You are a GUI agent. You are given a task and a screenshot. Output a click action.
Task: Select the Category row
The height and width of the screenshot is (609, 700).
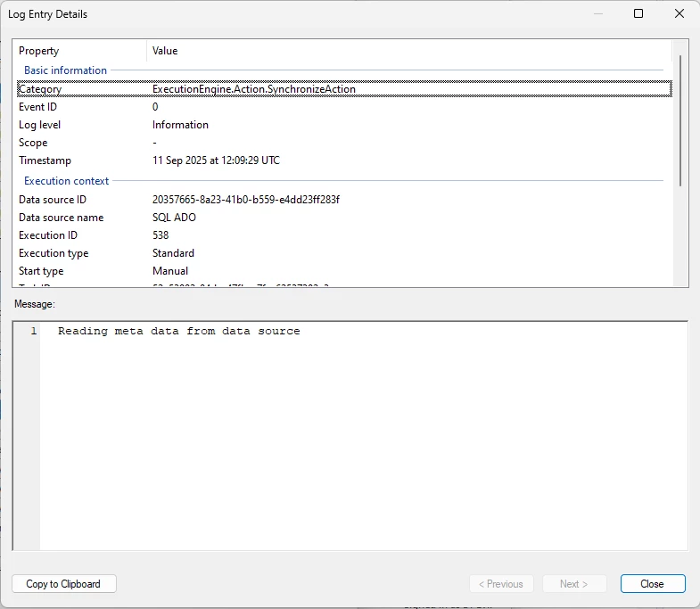344,89
